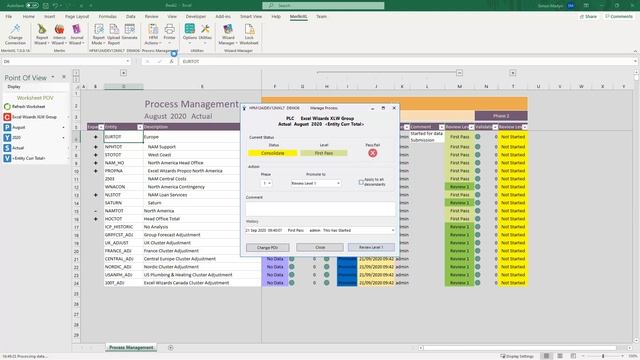The image size is (640, 360).
Task: Switch to the Home ribbon tab
Action: click(x=29, y=16)
